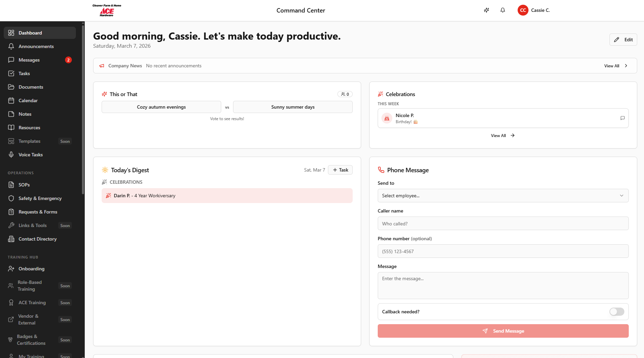This screenshot has width=644, height=358.
Task: Click the Celebrations party popper icon
Action: [x=380, y=94]
